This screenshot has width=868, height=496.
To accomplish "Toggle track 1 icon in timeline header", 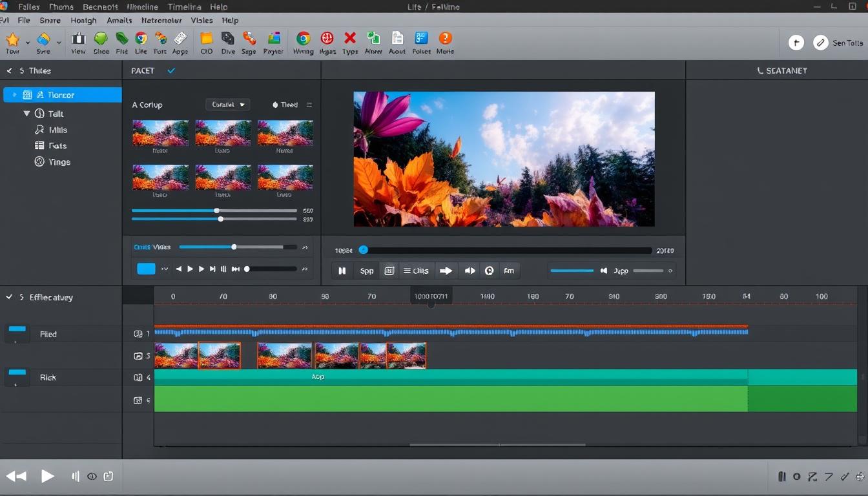I will [x=138, y=334].
